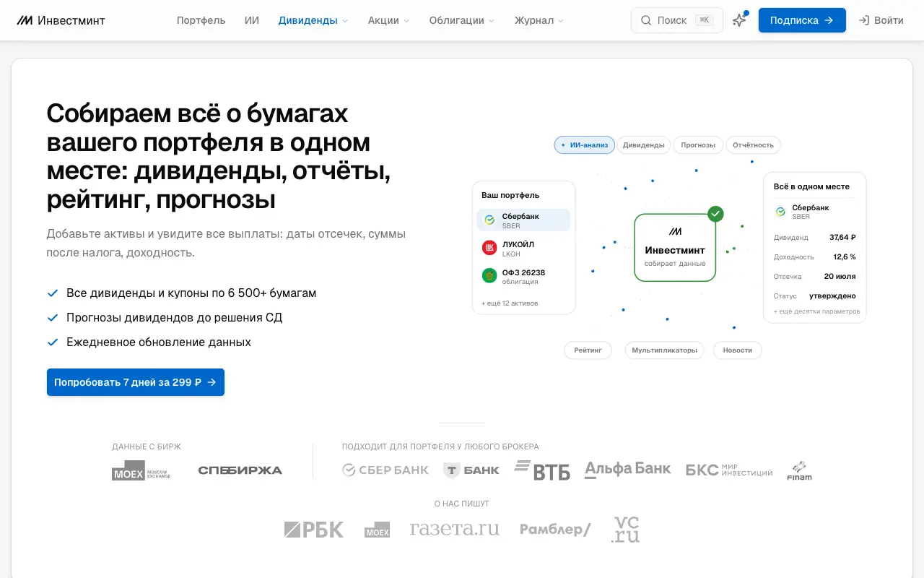Viewport: 924px width, 578px height.
Task: Open the ИИ nav item
Action: 252,20
